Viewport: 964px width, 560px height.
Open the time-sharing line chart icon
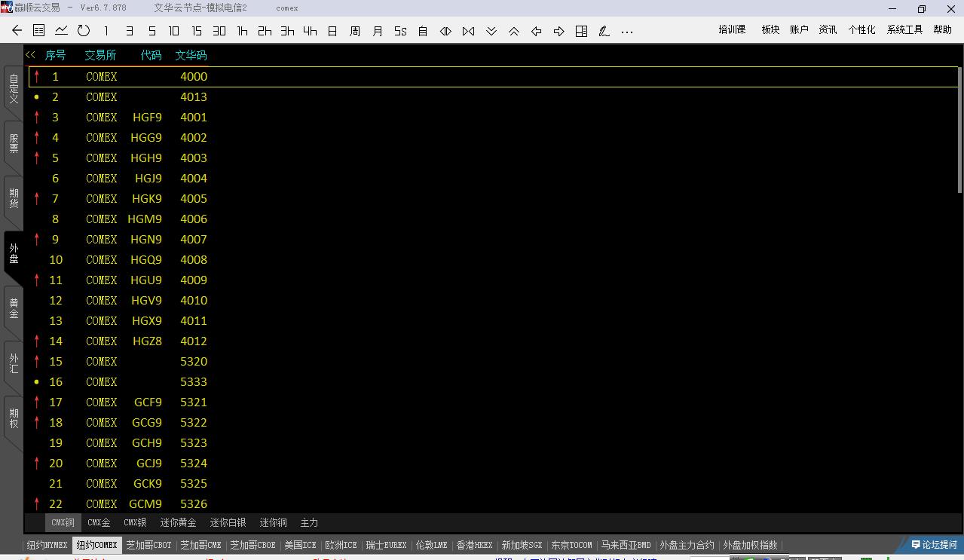pyautogui.click(x=61, y=31)
